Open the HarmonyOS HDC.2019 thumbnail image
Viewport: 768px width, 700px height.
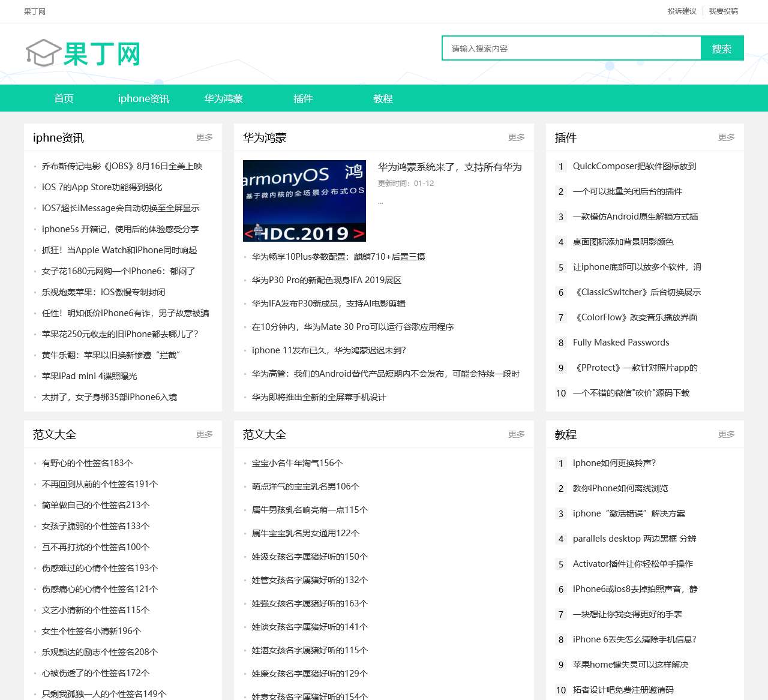(x=304, y=201)
